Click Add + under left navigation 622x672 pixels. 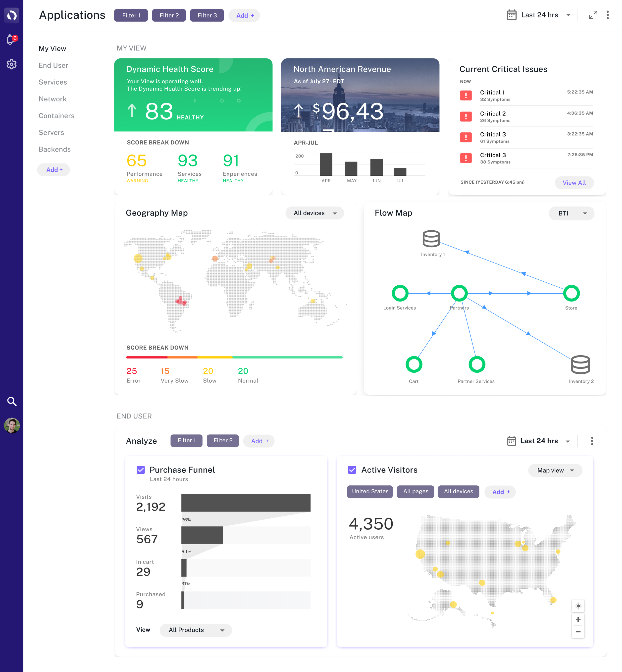54,170
